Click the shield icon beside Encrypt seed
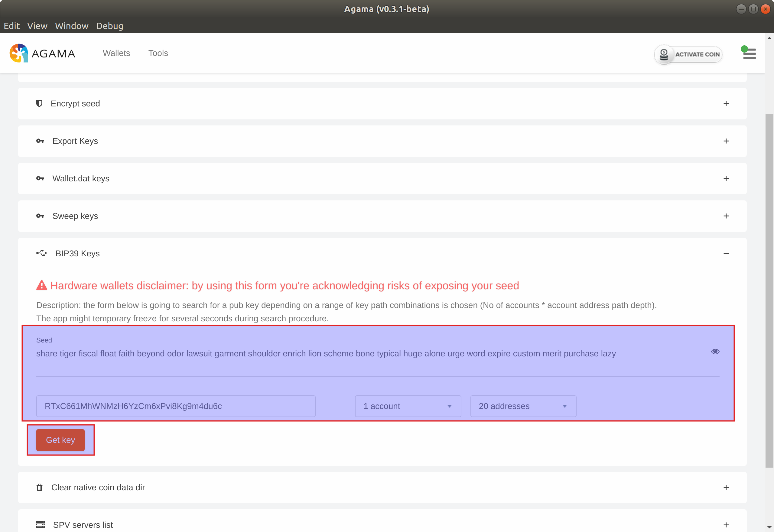 click(x=39, y=104)
